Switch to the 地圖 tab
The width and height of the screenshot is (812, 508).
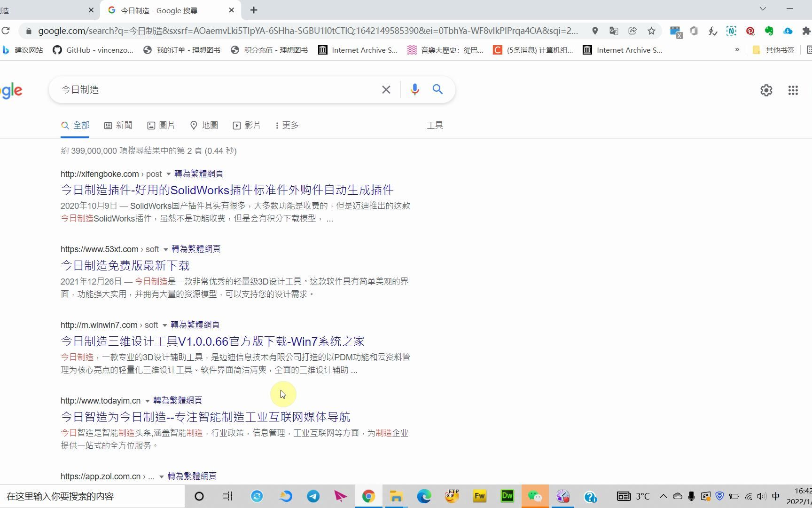[204, 125]
